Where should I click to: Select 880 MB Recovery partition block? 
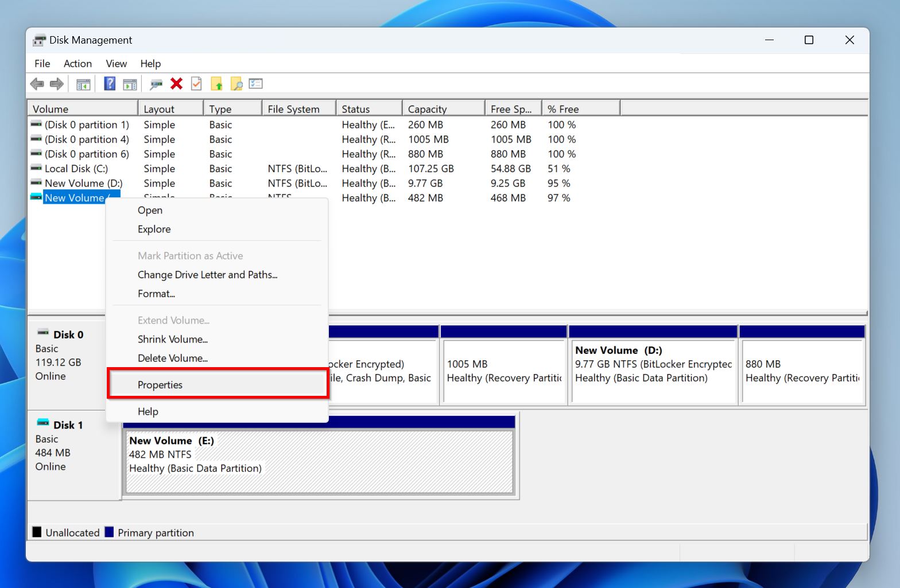802,365
